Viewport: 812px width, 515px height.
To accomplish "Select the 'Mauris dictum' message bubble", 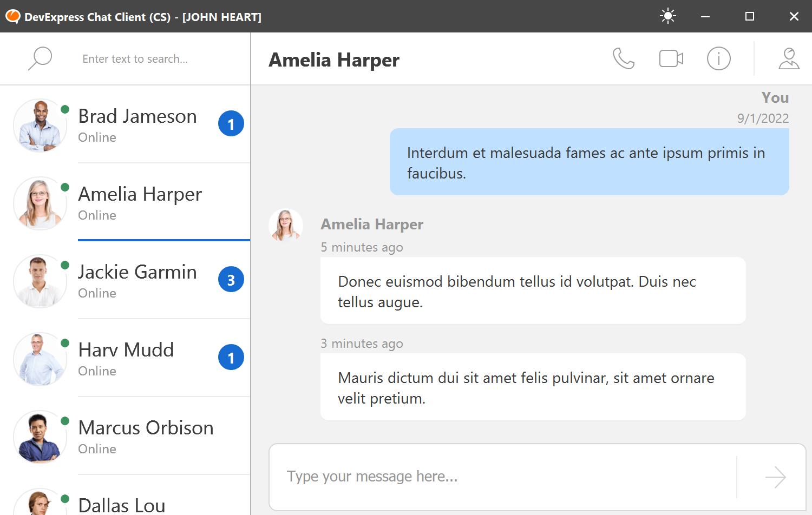I will click(533, 387).
